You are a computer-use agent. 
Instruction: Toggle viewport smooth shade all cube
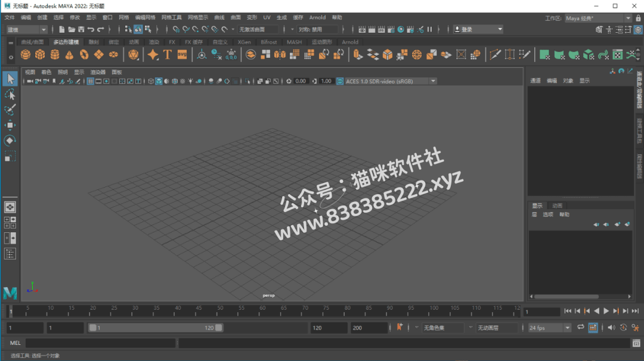(x=159, y=81)
